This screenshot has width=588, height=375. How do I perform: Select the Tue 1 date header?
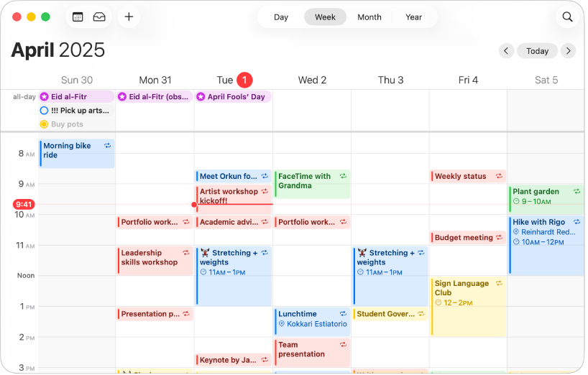tap(234, 80)
